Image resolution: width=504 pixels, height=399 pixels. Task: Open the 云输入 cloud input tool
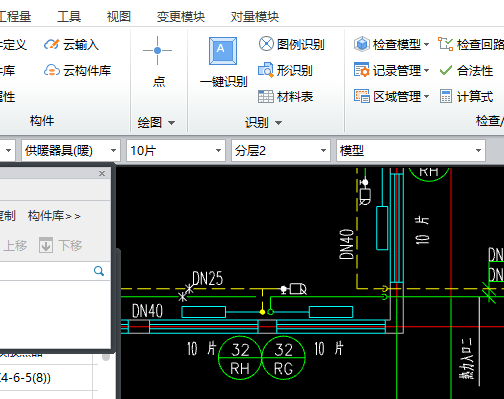[x=71, y=44]
